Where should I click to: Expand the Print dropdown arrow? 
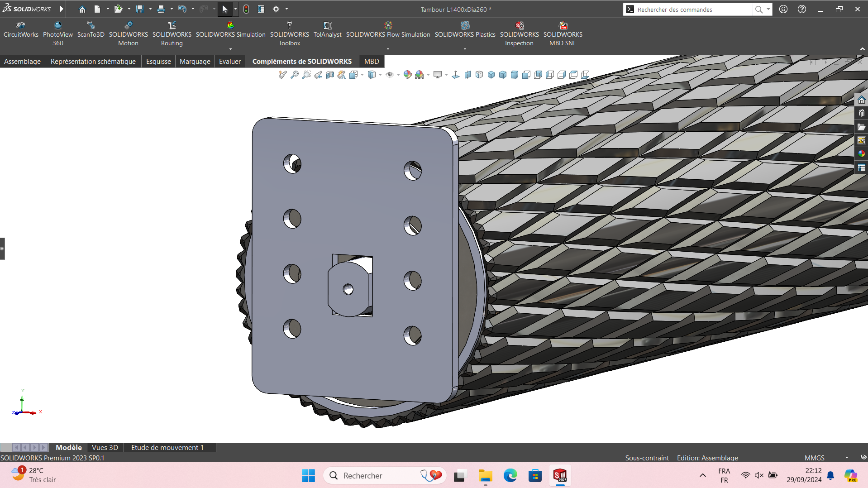172,9
